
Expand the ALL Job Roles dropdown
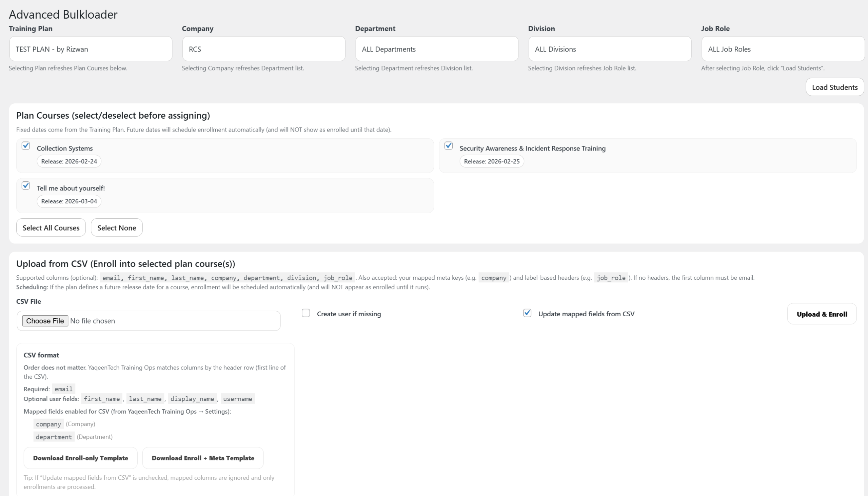(x=783, y=49)
